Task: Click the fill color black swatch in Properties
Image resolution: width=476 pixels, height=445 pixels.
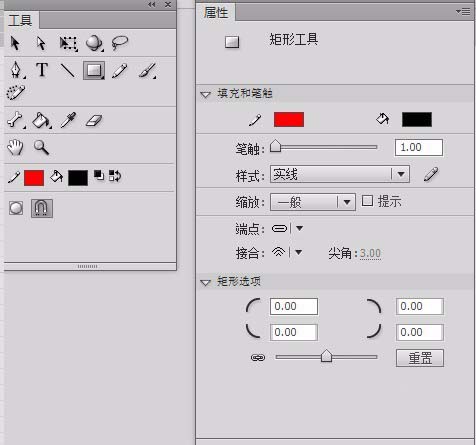Action: (417, 119)
